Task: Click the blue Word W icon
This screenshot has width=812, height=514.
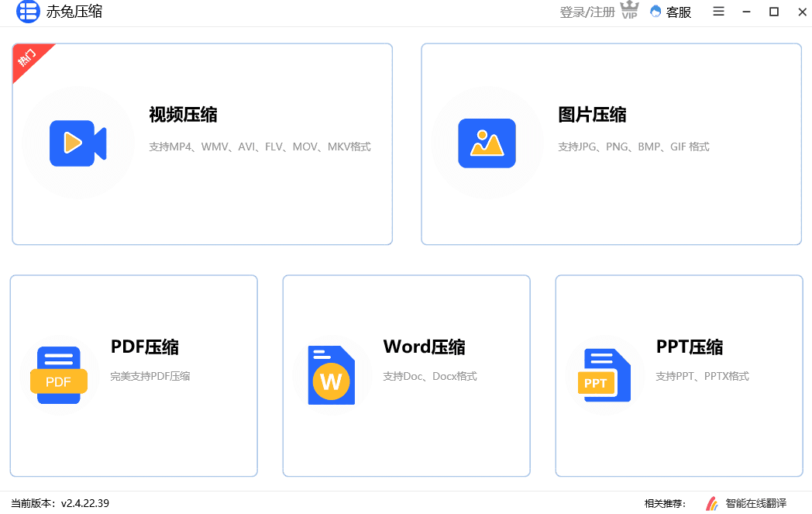Action: [x=333, y=376]
